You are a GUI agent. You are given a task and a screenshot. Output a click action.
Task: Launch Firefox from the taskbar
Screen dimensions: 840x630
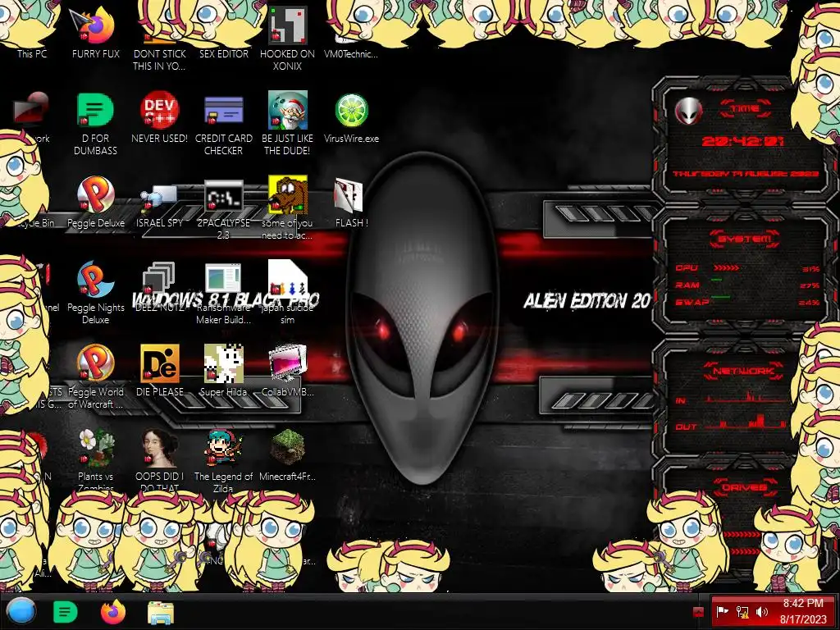tap(113, 612)
